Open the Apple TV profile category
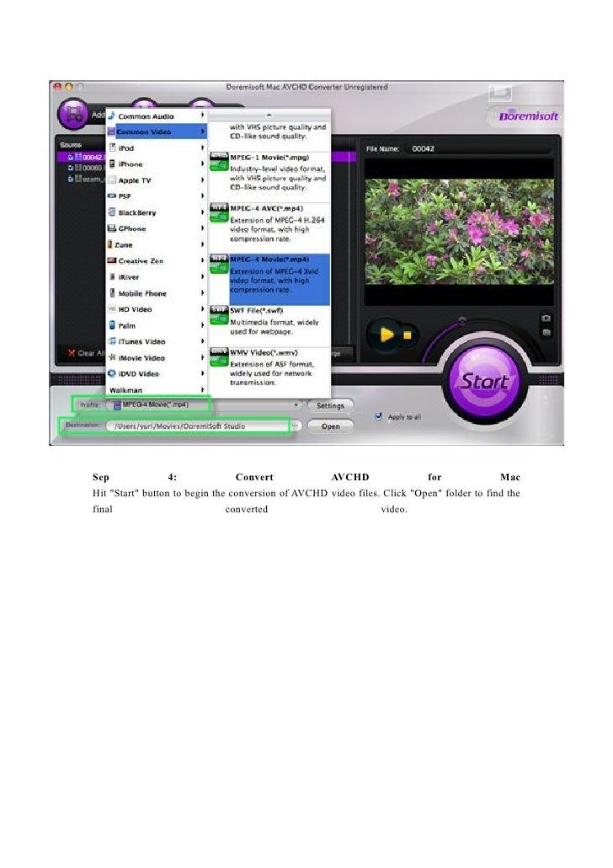 pos(157,179)
